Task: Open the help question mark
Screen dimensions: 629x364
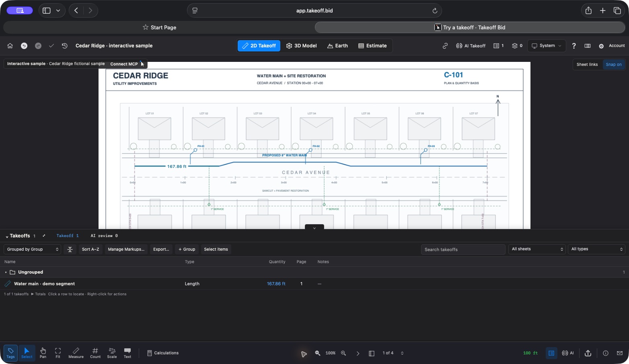Action: [x=574, y=46]
